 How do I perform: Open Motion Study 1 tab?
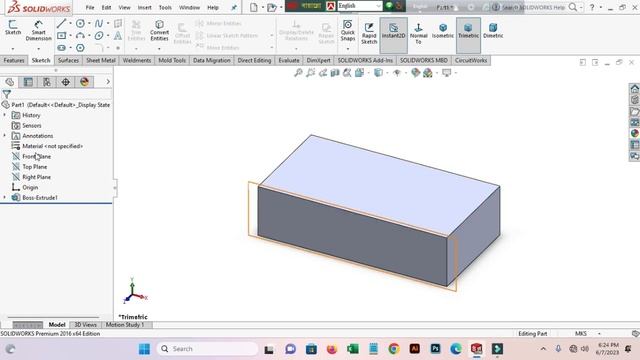pos(125,325)
